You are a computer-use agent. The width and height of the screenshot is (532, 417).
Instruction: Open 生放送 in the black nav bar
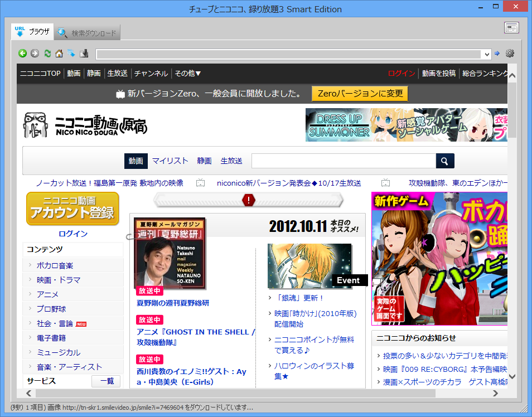pyautogui.click(x=118, y=73)
